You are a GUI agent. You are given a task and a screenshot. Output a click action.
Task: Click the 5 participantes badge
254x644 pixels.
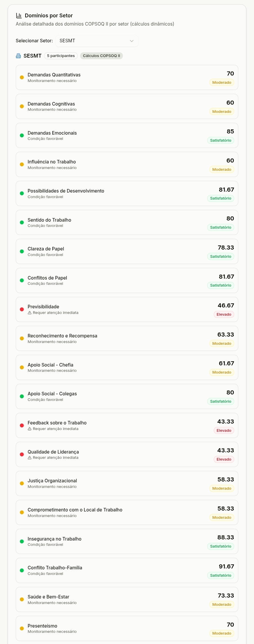[x=61, y=56]
